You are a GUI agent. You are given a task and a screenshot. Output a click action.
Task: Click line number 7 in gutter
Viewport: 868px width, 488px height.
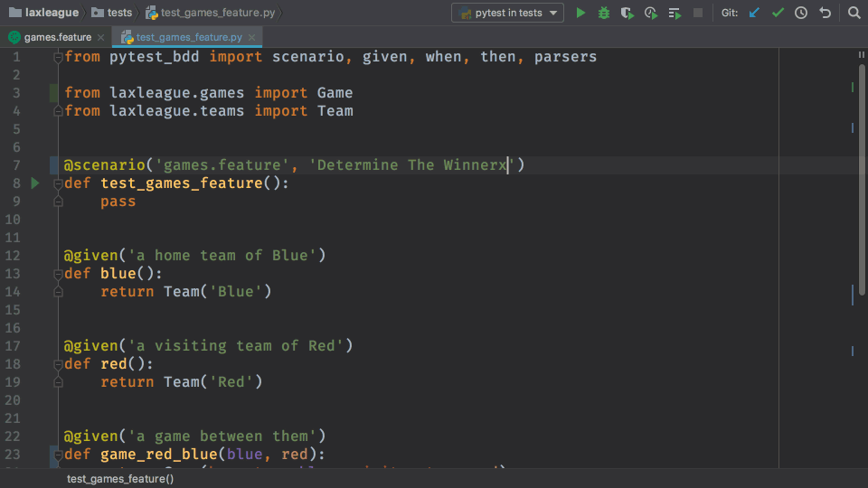click(x=16, y=164)
